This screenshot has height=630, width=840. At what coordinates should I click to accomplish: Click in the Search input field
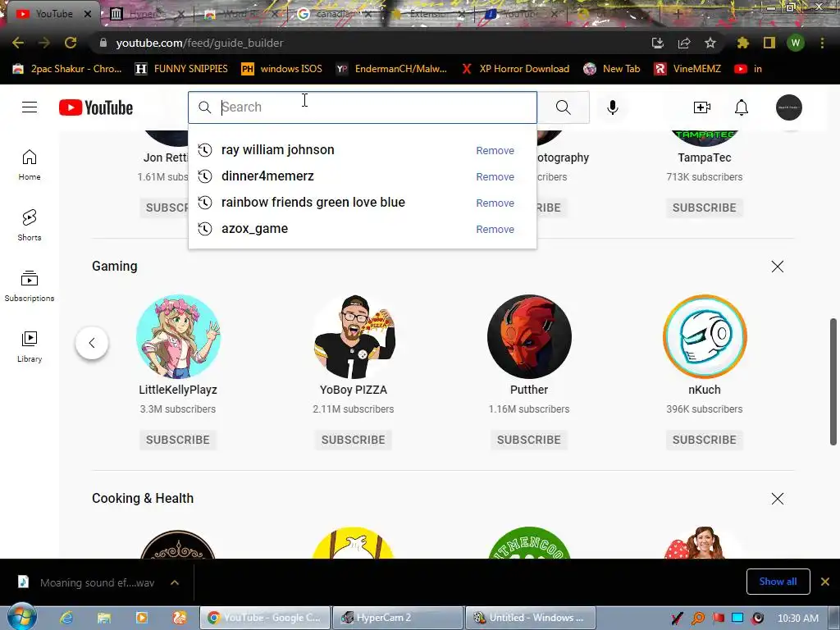point(362,107)
